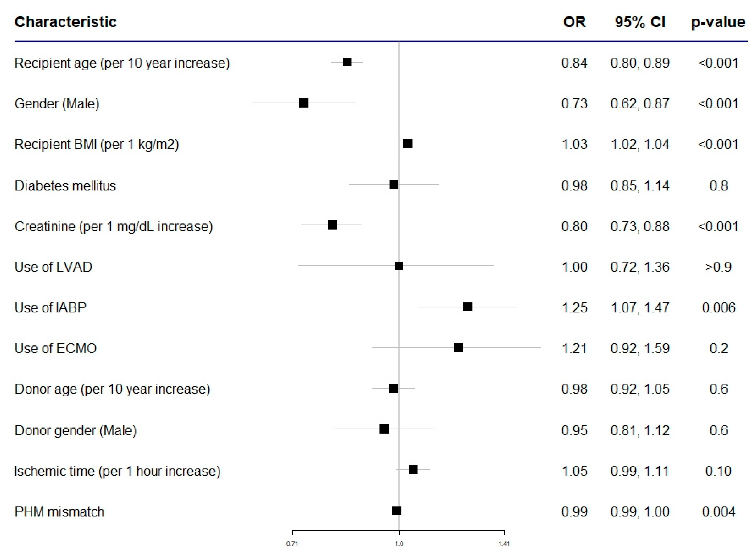The height and width of the screenshot is (554, 756).
Task: Click the Recipient age square marker
Action: coord(347,62)
